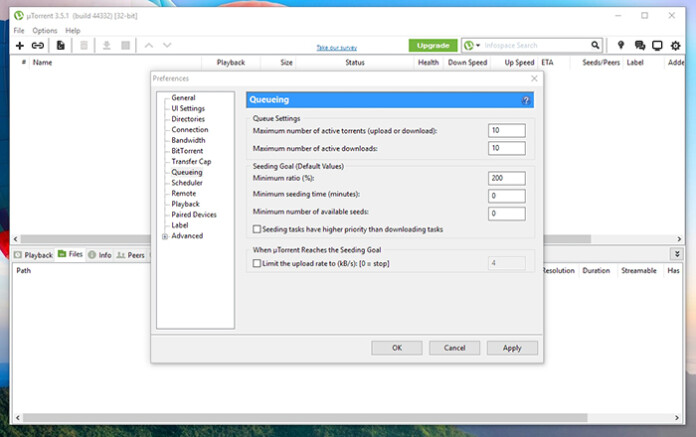
Task: Click the green Upgrade button
Action: (x=433, y=45)
